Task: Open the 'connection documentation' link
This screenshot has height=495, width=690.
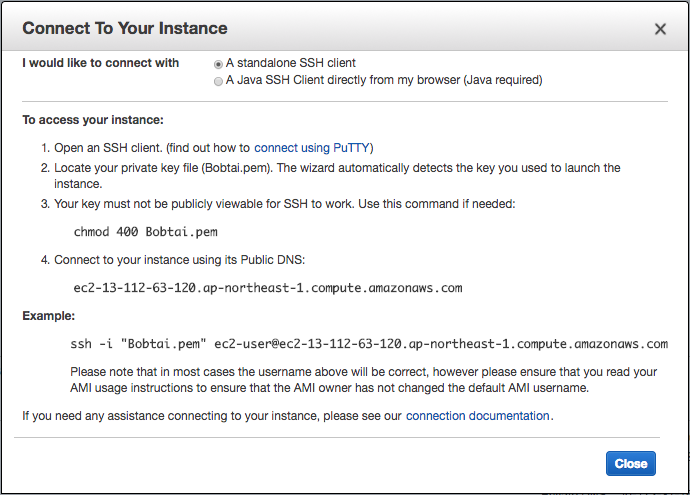Action: click(477, 415)
